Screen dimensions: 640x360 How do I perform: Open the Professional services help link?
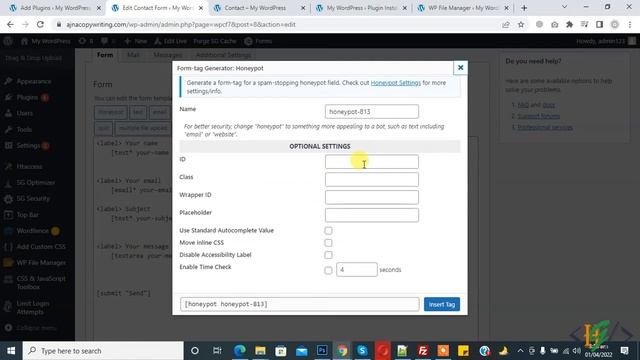[545, 127]
